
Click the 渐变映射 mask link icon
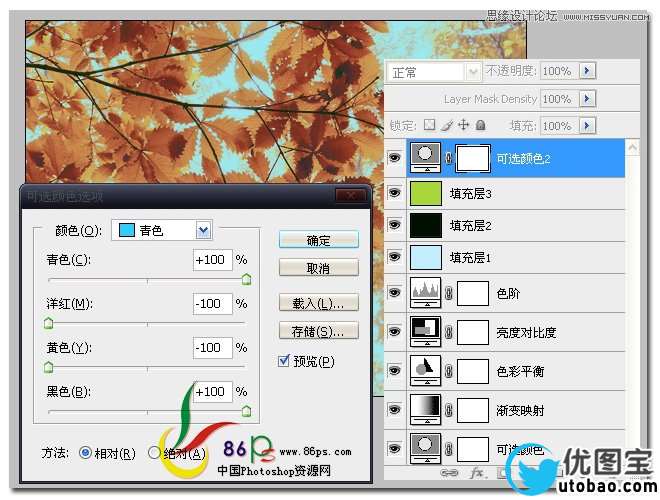(449, 410)
